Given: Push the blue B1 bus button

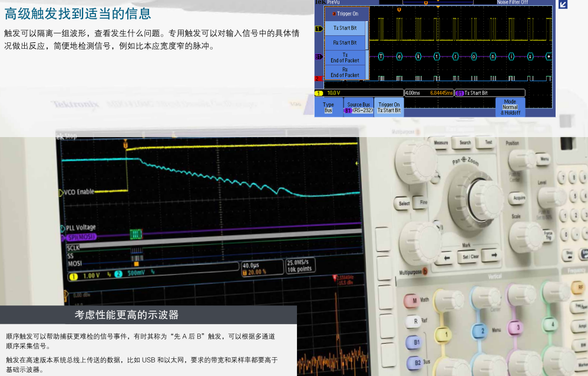Looking at the screenshot, I should pyautogui.click(x=415, y=342).
